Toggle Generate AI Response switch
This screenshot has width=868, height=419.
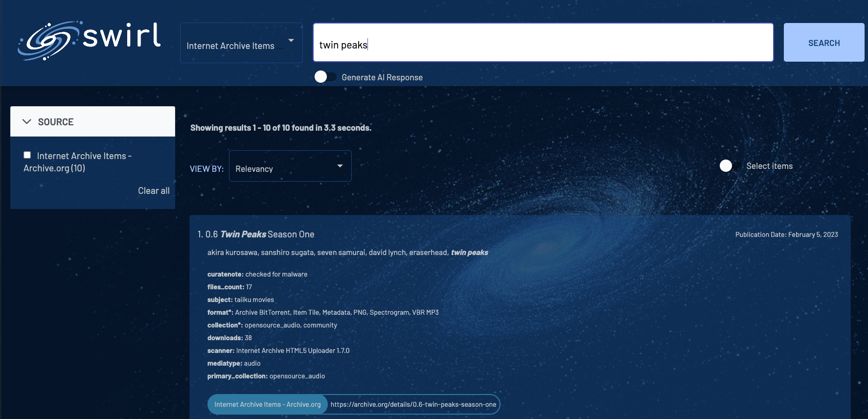(325, 77)
